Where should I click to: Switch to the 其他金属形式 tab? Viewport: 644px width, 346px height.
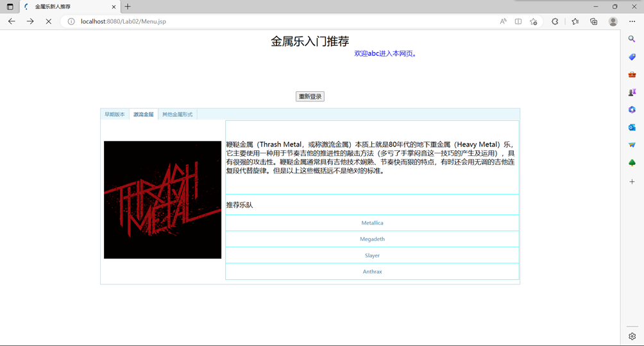coord(178,114)
